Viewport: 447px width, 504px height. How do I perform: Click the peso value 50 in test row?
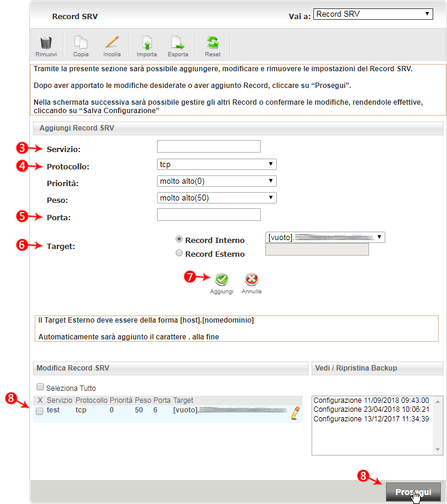pos(138,410)
